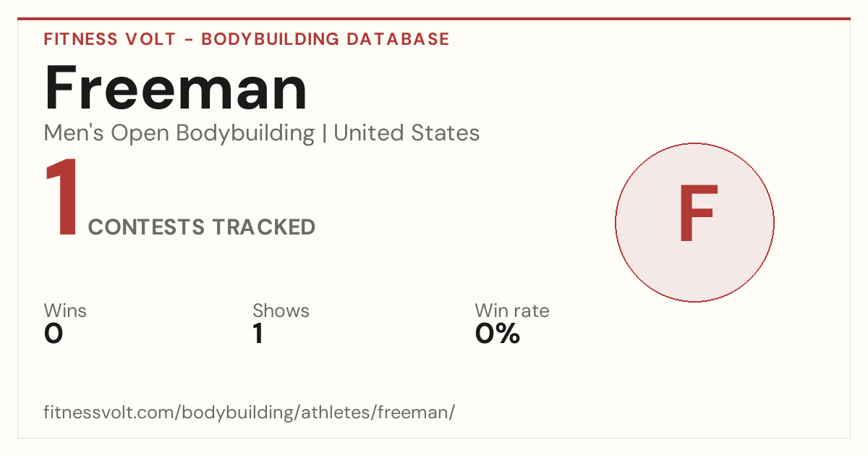Click the Win rate stat label

coord(512,311)
